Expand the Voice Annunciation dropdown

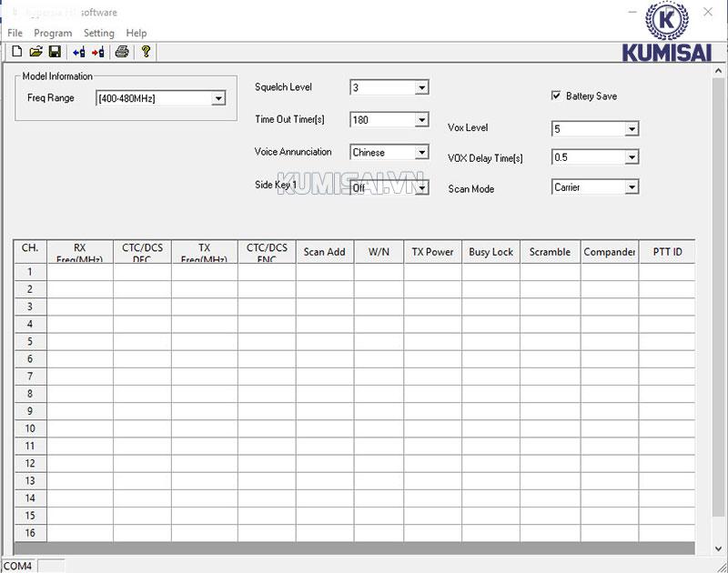pos(421,153)
